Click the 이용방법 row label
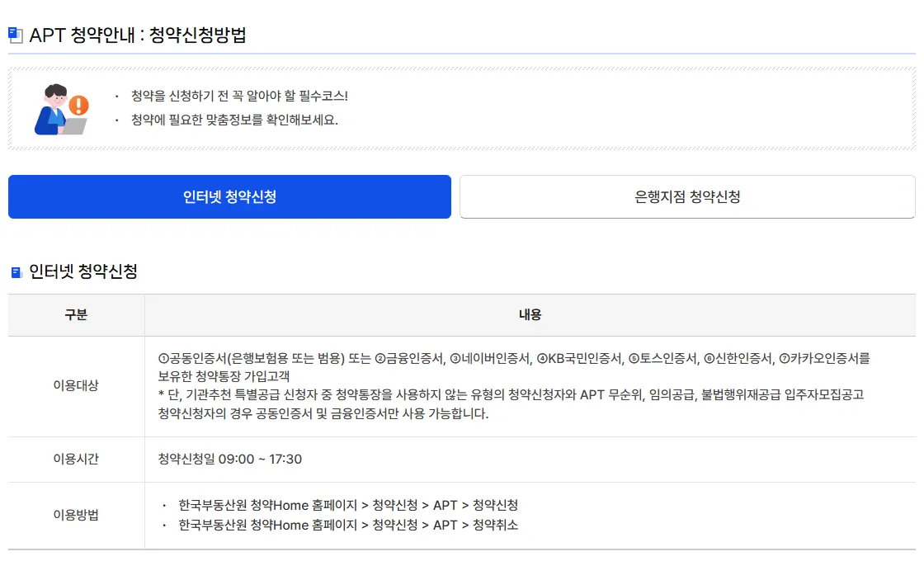Screen dimensions: 924x561 pos(76,515)
